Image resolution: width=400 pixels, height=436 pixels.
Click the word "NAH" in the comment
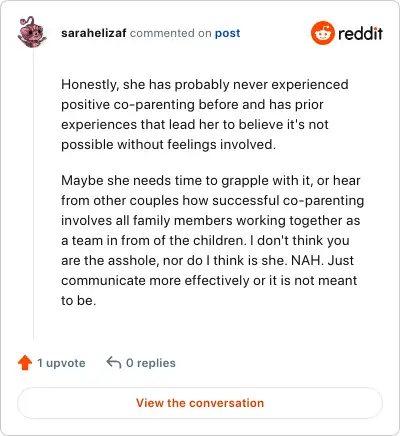tap(306, 261)
